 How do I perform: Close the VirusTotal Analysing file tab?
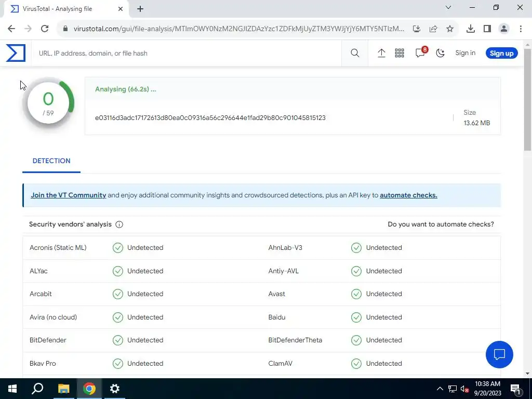(x=121, y=9)
